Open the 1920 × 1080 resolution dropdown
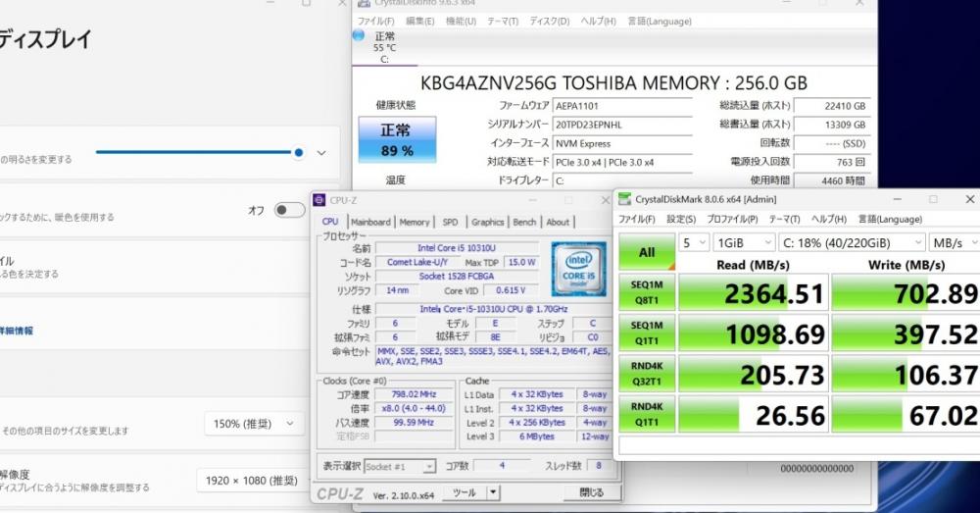Screen dimensions: 980x513 (x=253, y=481)
